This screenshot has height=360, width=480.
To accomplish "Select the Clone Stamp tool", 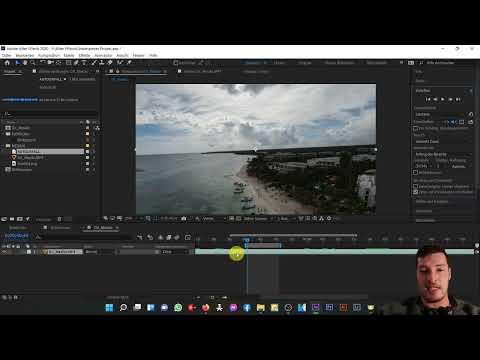I will point(102,63).
